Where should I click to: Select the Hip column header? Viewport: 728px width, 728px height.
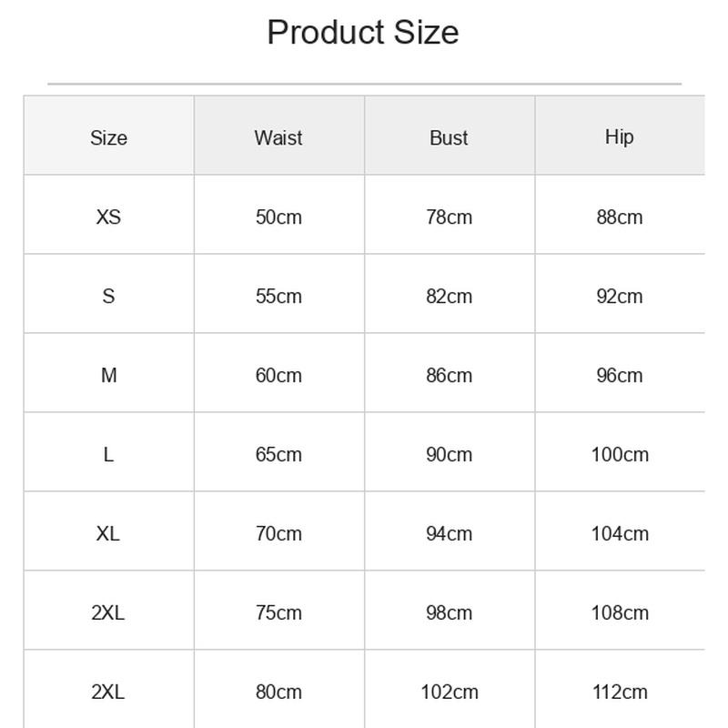[620, 137]
